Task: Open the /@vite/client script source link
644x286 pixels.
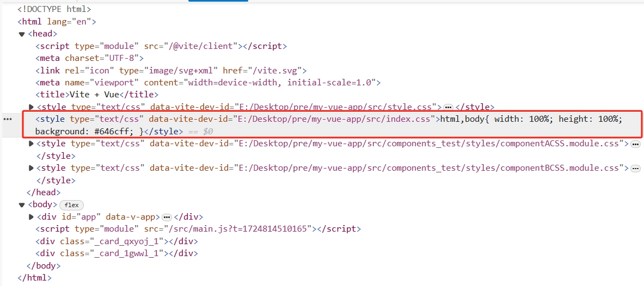Action: 205,46
